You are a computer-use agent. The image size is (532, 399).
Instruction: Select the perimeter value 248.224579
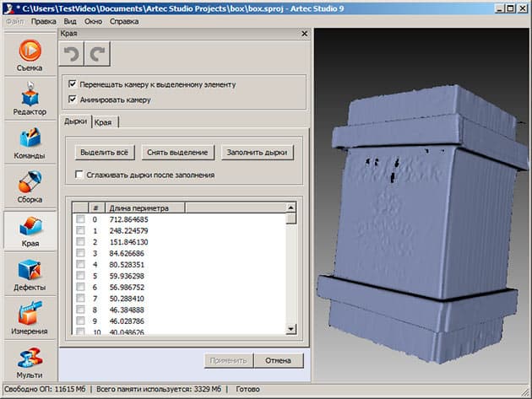coord(128,230)
